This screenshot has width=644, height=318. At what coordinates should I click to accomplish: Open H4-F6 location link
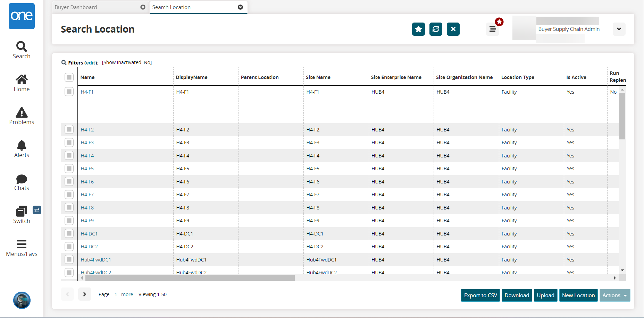(x=87, y=182)
